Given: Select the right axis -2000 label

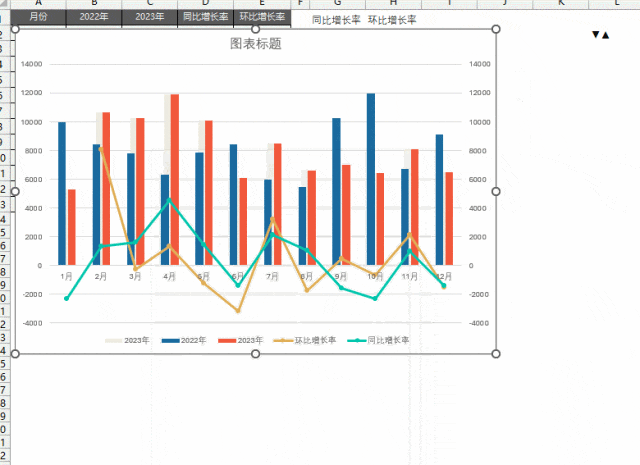Looking at the screenshot, I should point(478,294).
